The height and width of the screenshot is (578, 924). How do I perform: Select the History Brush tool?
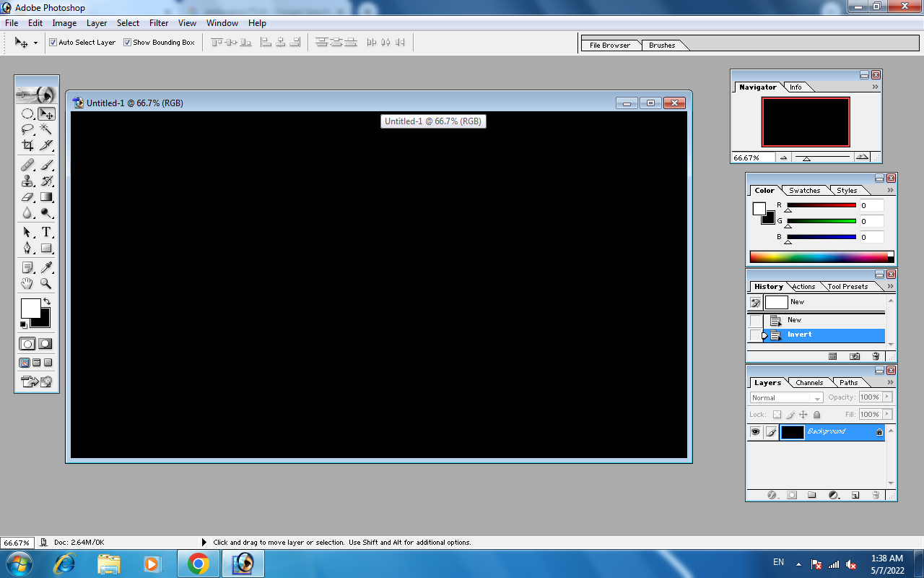tap(46, 181)
